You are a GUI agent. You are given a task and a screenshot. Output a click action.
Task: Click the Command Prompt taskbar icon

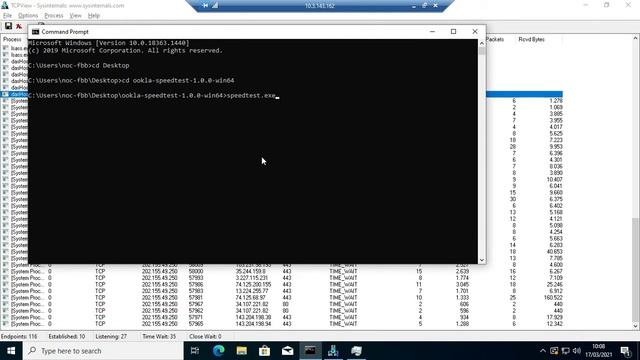pos(310,351)
